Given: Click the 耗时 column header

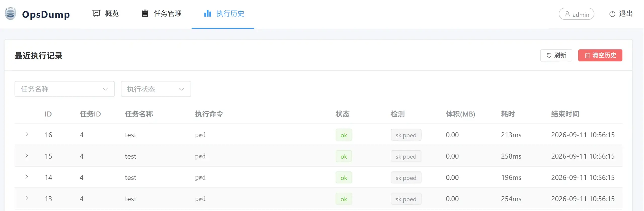Looking at the screenshot, I should click(508, 114).
